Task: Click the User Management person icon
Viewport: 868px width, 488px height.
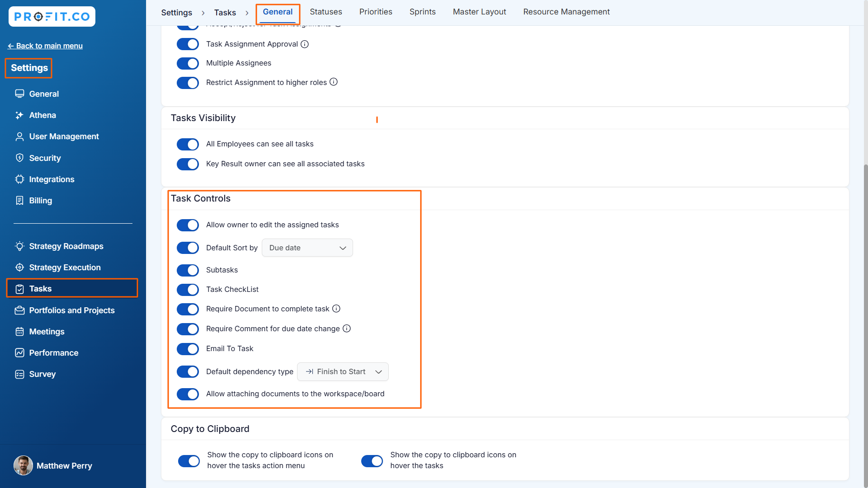Action: [x=19, y=136]
